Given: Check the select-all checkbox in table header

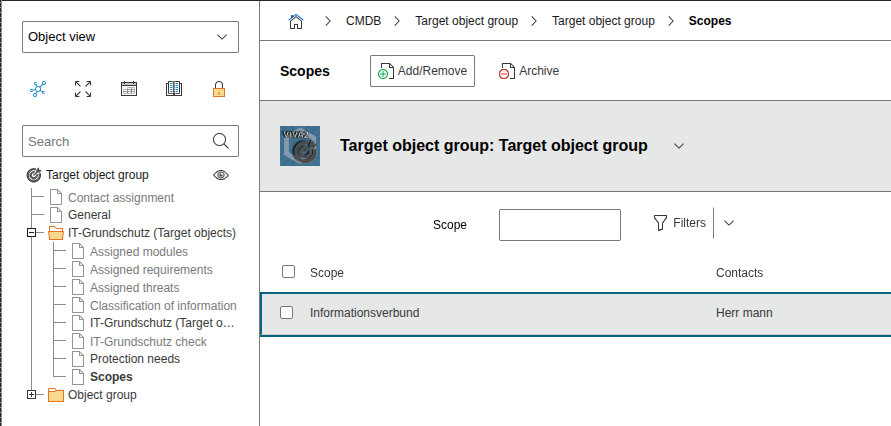Looking at the screenshot, I should (289, 272).
